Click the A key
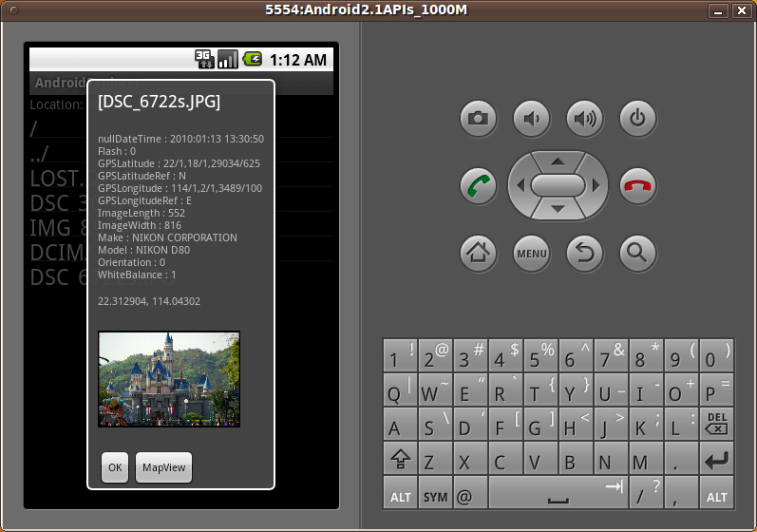 click(x=400, y=424)
